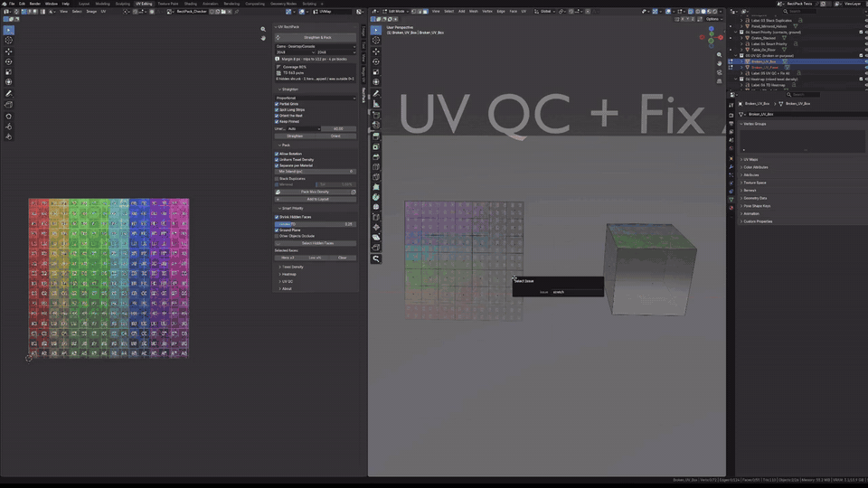Select the Move tool in UV editor toolbar

[x=8, y=51]
